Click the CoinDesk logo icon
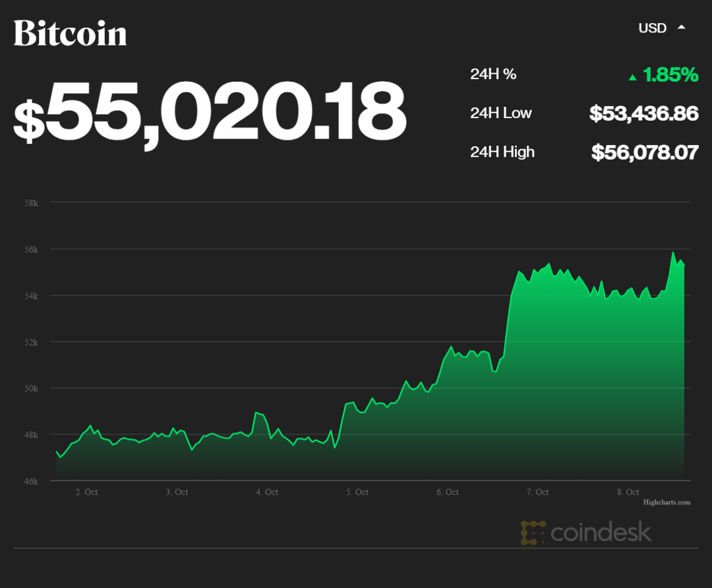 tap(533, 533)
